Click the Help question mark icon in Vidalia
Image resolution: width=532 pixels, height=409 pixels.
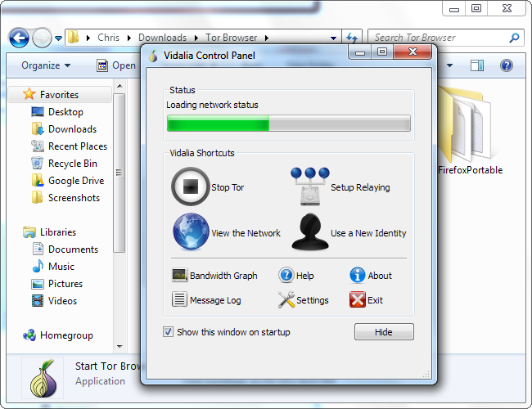pyautogui.click(x=286, y=275)
